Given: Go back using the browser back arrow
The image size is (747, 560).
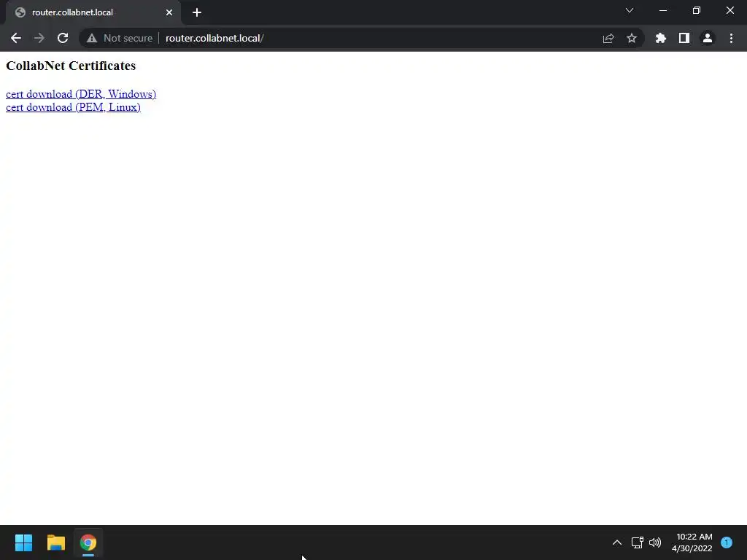Looking at the screenshot, I should [16, 38].
